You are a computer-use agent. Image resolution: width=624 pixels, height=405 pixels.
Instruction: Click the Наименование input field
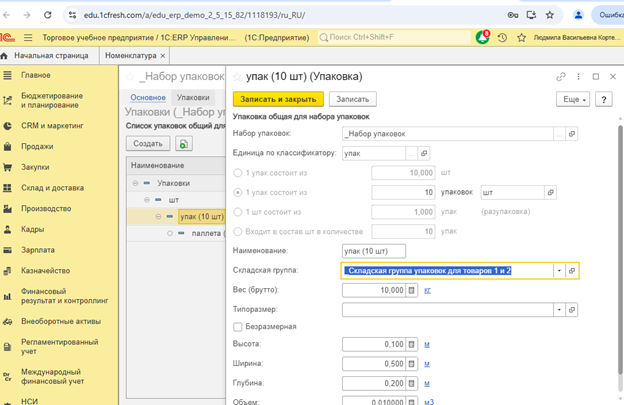click(374, 251)
